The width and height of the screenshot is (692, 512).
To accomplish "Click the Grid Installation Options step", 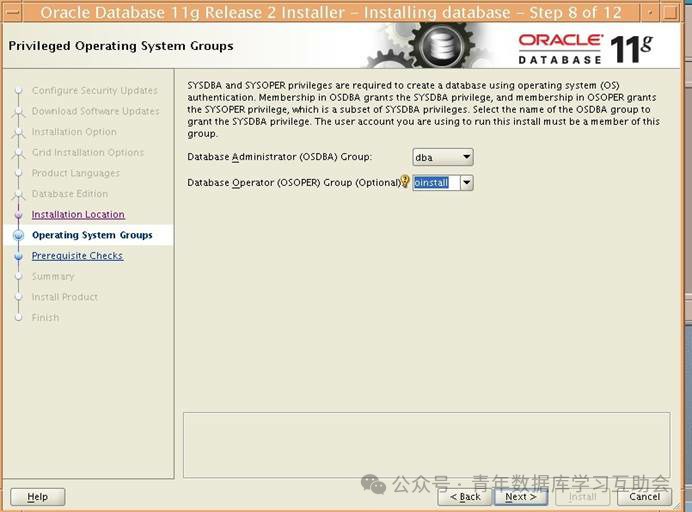I will [88, 152].
